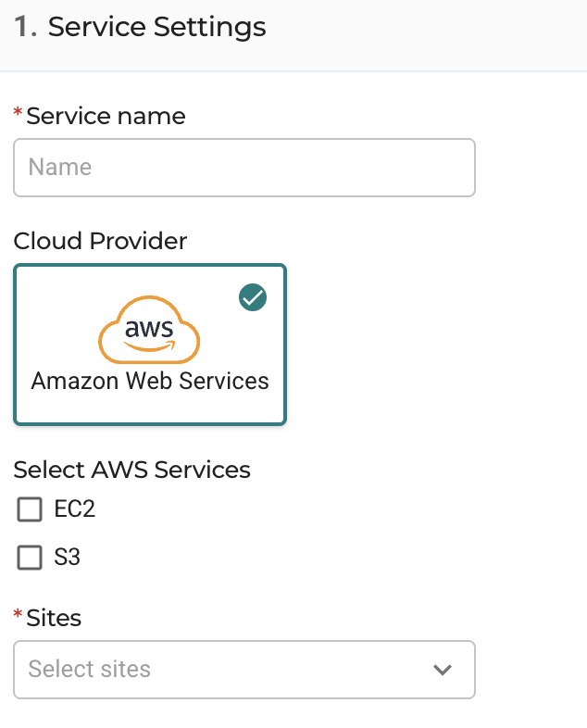The image size is (587, 728).
Task: Click the AWS cloud logo icon
Action: pyautogui.click(x=149, y=330)
